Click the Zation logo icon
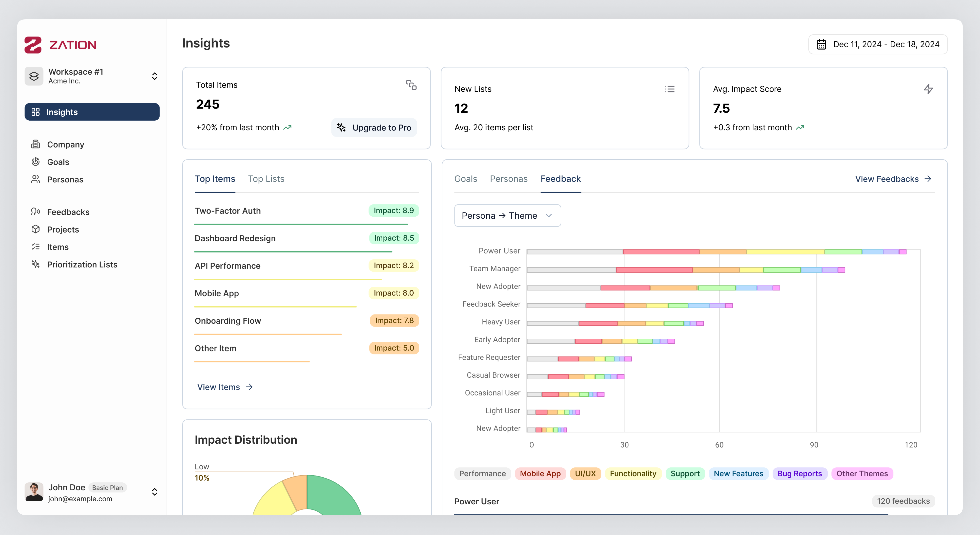980x535 pixels. [x=33, y=45]
